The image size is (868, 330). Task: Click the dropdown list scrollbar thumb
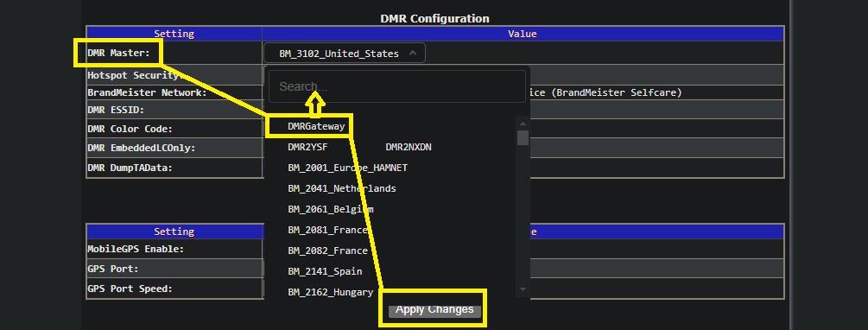coord(523,137)
